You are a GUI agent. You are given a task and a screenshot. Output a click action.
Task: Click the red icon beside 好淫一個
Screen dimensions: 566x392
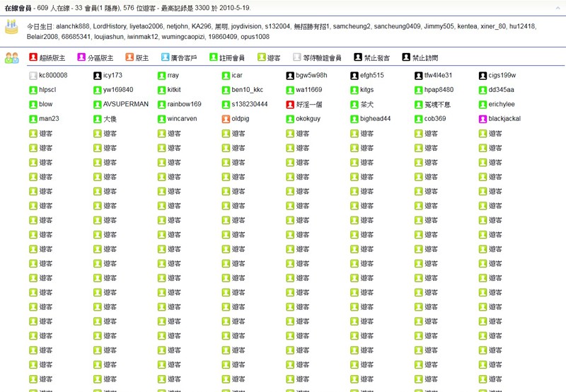290,105
